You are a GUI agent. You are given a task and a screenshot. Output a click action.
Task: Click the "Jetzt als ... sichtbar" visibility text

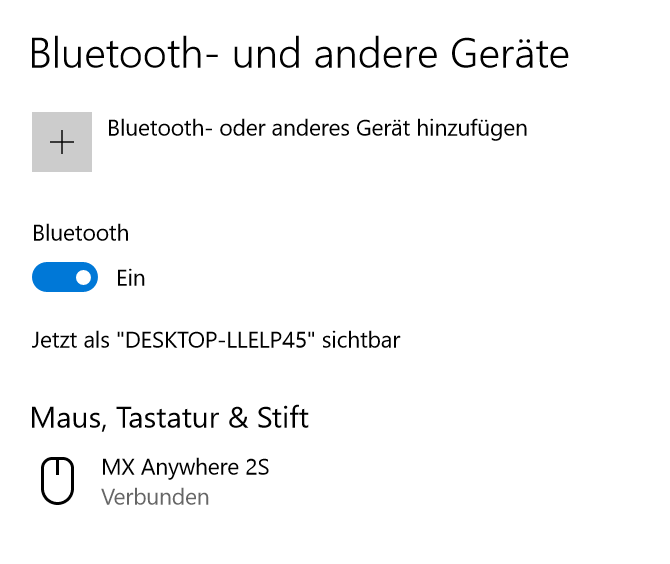coord(216,340)
